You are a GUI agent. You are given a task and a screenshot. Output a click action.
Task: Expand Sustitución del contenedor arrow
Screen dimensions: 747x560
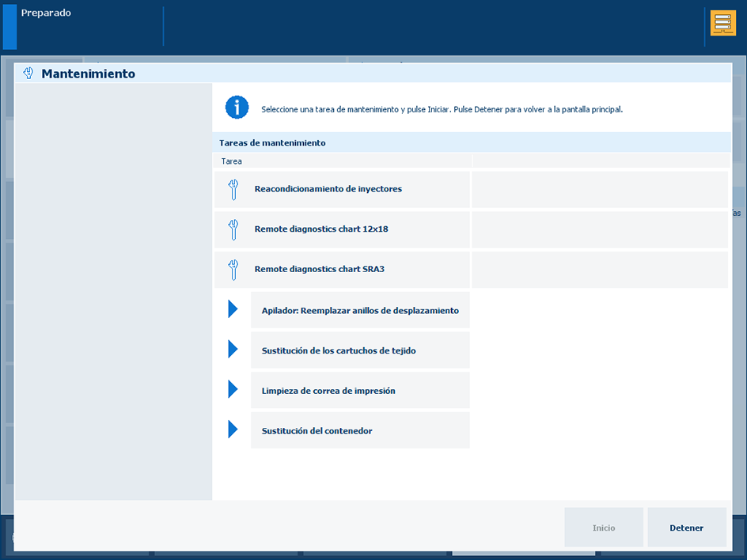pyautogui.click(x=233, y=429)
